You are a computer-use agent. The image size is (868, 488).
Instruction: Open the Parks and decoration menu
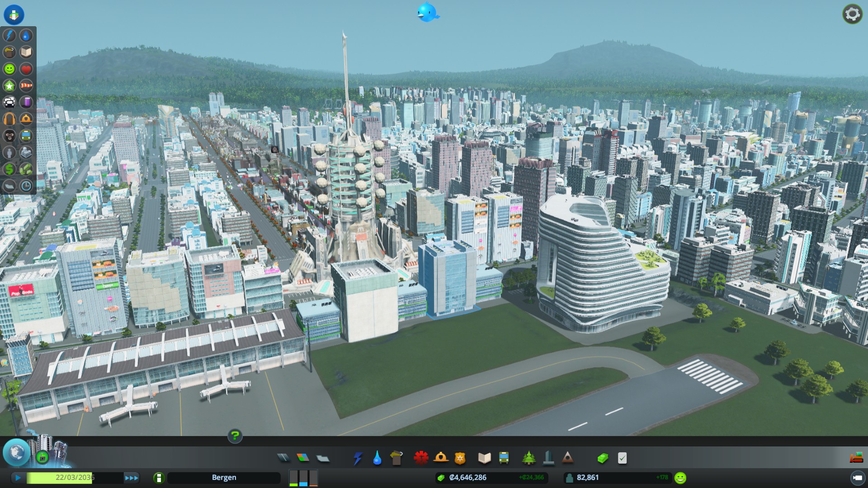tap(528, 458)
